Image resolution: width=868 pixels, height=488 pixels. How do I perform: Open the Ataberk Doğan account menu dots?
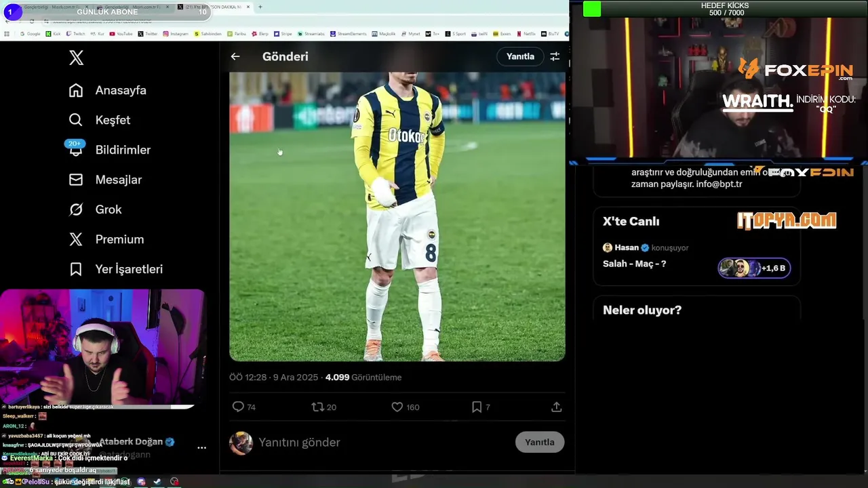click(x=201, y=448)
